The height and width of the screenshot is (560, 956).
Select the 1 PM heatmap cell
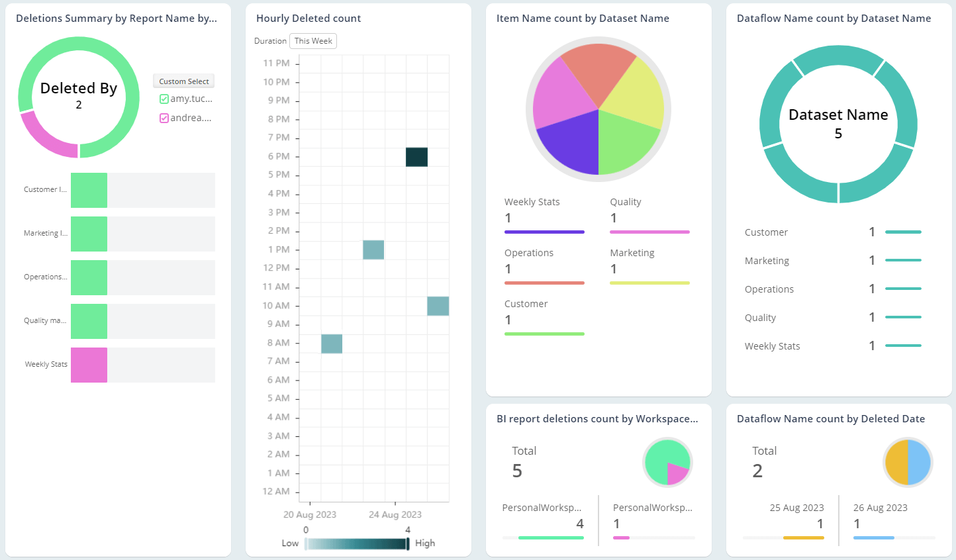click(x=373, y=250)
